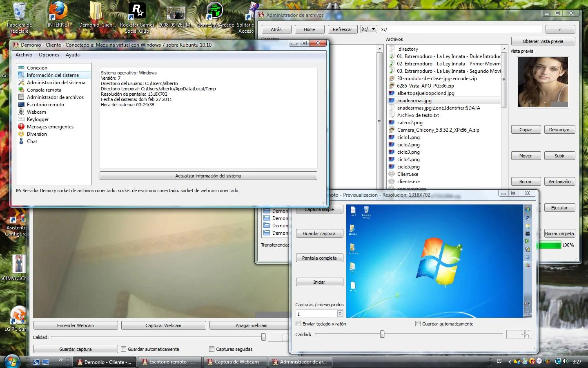The image size is (588, 368).
Task: Click the Capturar Webcam button
Action: [163, 325]
